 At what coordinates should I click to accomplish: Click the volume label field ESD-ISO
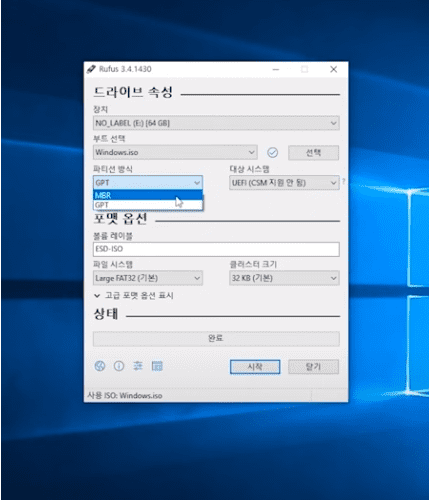click(216, 249)
